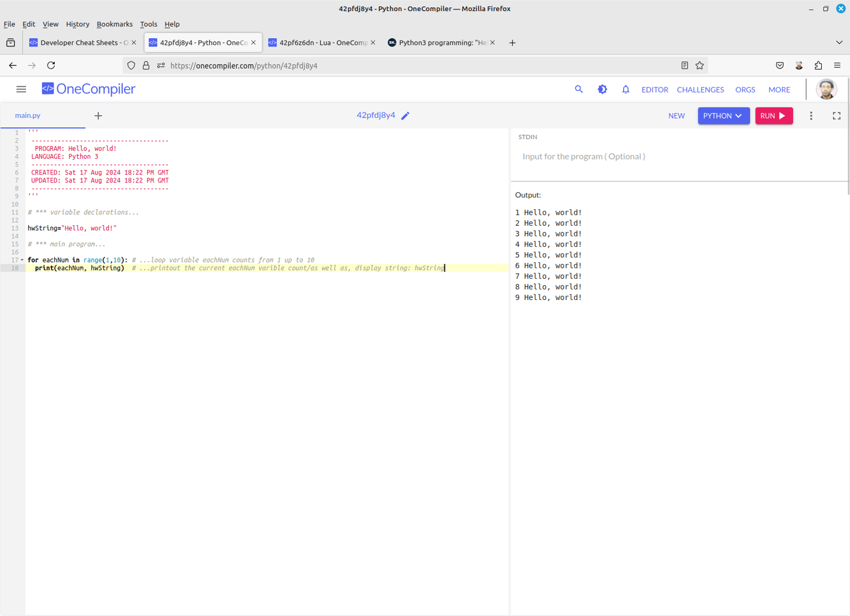This screenshot has height=616, width=850.
Task: Close the Developer Cheat Sheets tab
Action: [134, 43]
